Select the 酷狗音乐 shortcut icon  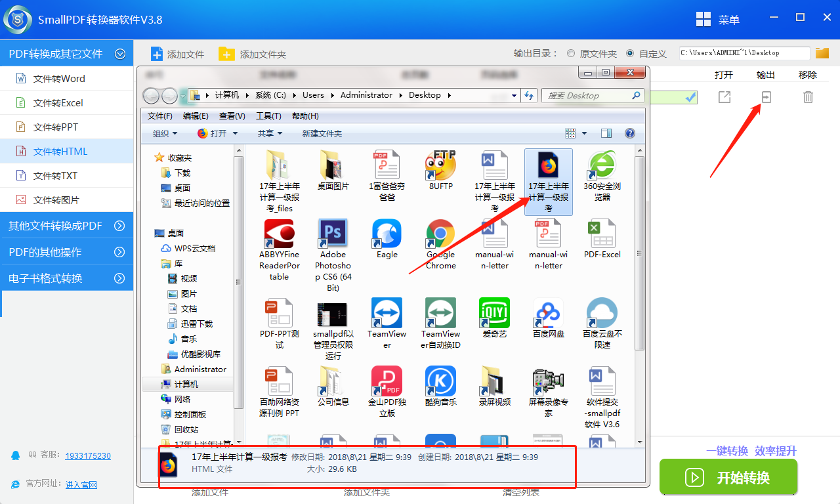coord(441,381)
